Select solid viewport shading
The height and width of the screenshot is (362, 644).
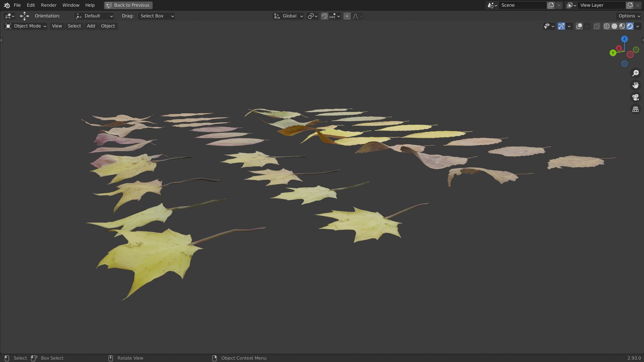coord(614,26)
